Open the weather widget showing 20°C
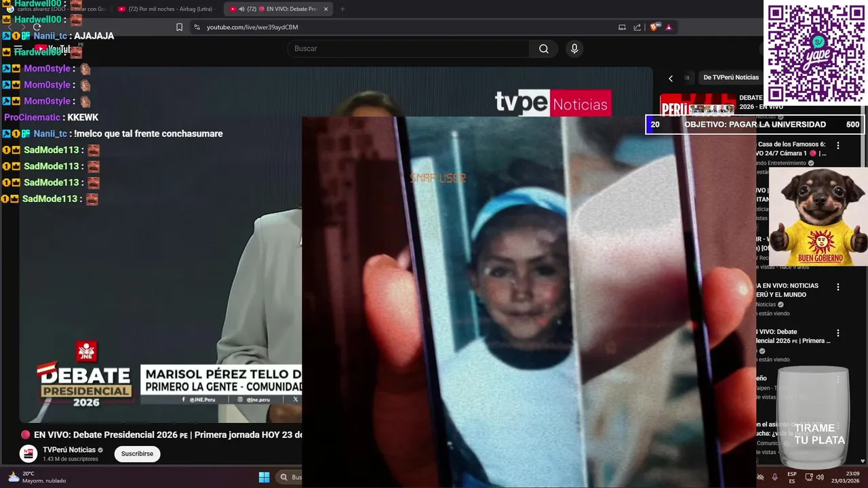The height and width of the screenshot is (488, 868). (x=37, y=477)
